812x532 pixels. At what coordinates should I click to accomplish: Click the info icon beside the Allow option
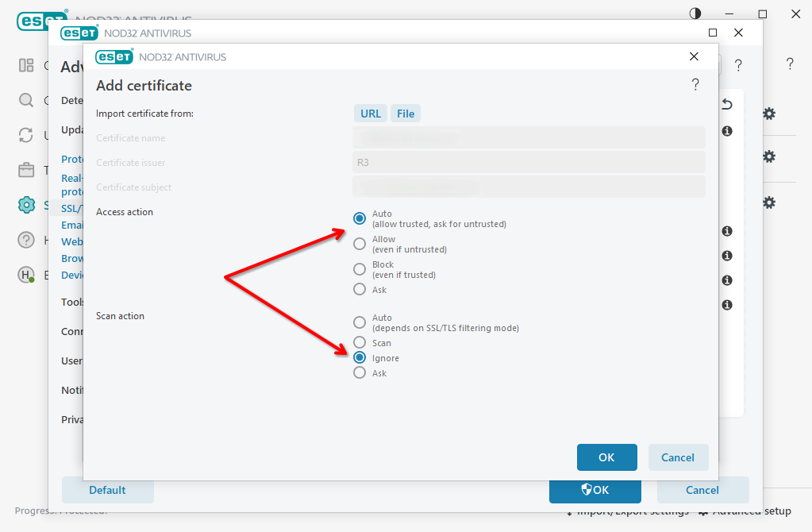727,256
